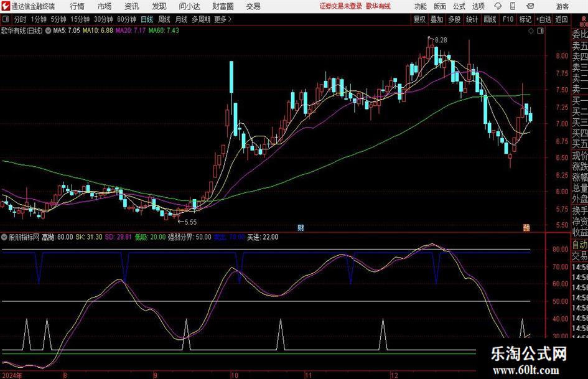Switch to 5分钟 period tab
588x379 pixels.
click(58, 19)
